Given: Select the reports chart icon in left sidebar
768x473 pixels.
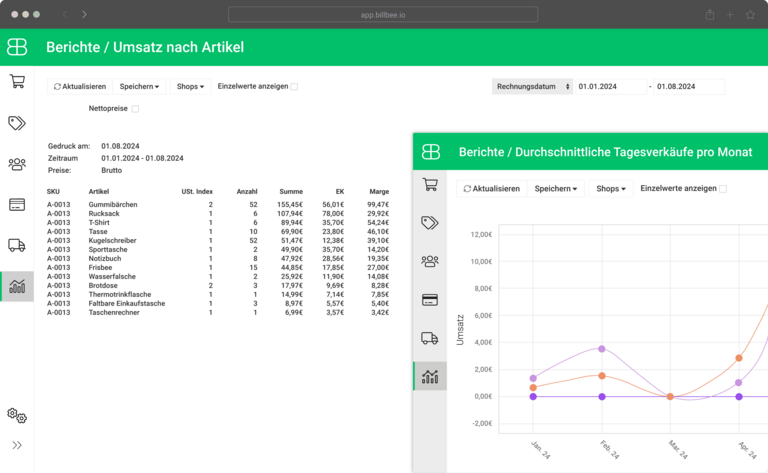Looking at the screenshot, I should pos(17,287).
